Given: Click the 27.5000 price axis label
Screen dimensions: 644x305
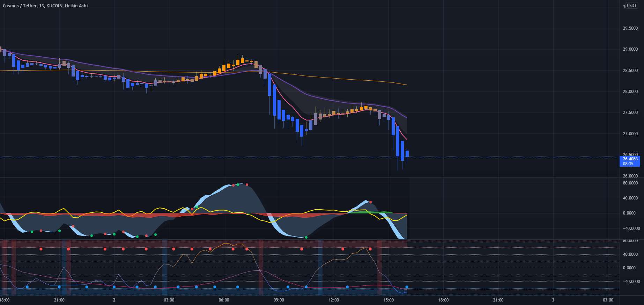Looking at the screenshot, I should tap(630, 112).
